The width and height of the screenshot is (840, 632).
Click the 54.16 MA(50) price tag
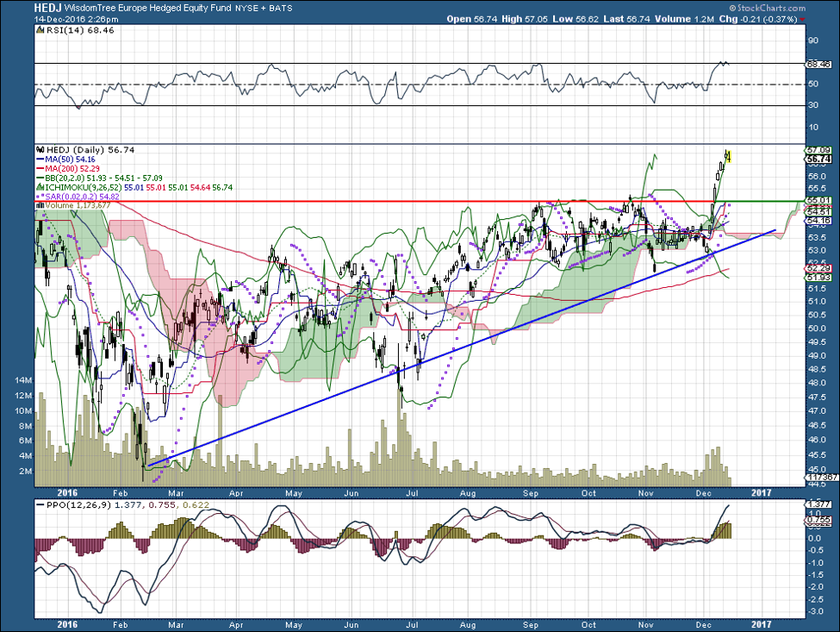[819, 221]
